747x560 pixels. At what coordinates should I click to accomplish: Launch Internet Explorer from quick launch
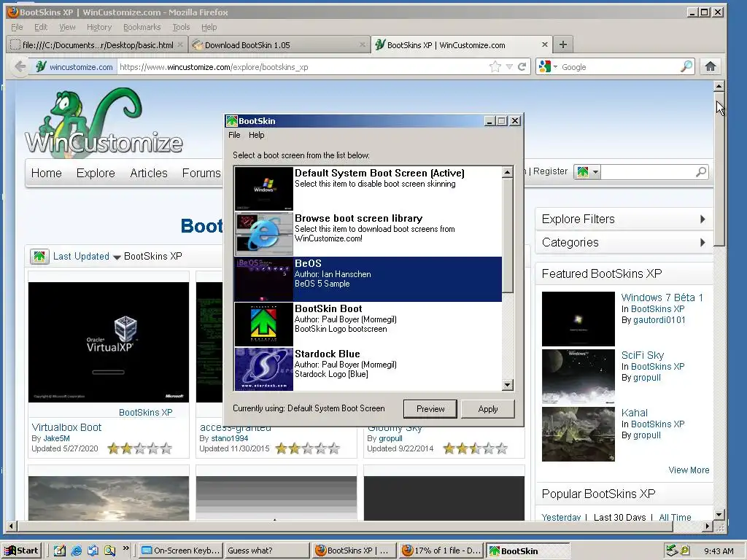tap(76, 551)
